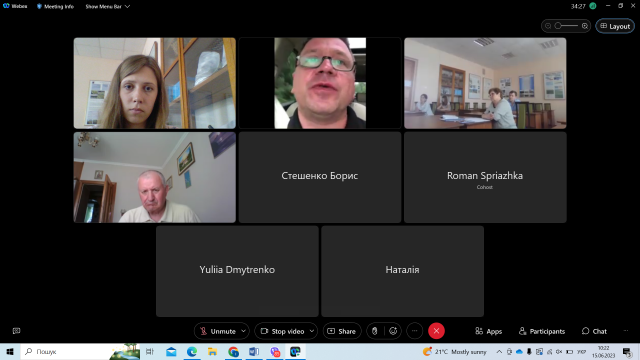
Task: Open audio options dropdown beside Unmute
Action: [244, 331]
